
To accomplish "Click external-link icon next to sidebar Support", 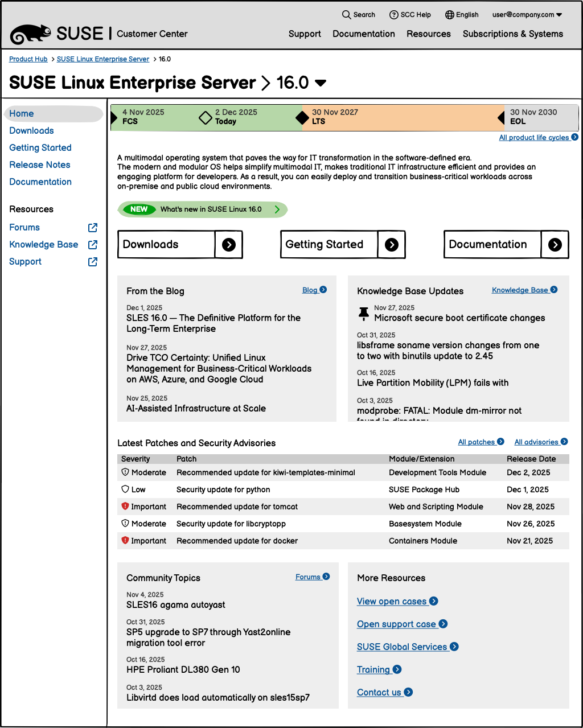I will [x=93, y=262].
